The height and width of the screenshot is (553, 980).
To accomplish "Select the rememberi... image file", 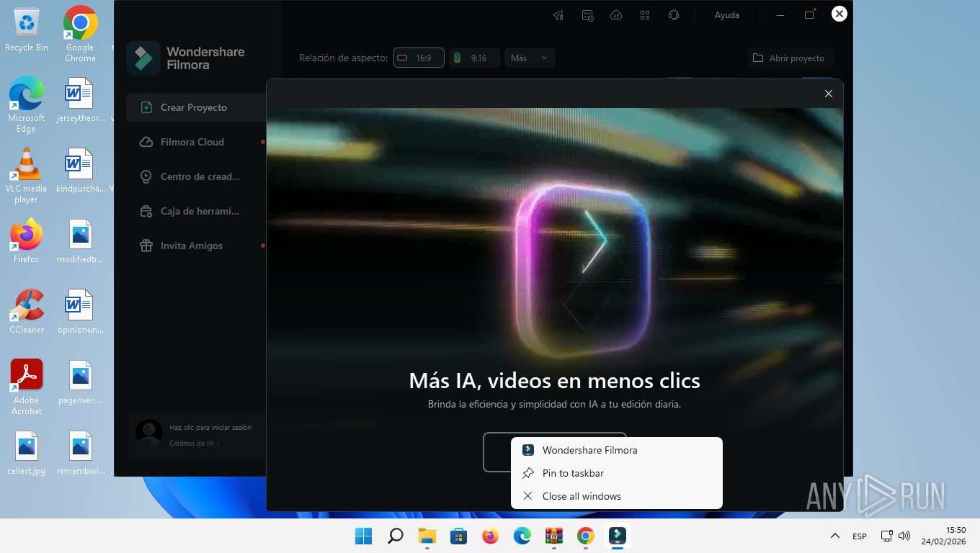I will [80, 453].
